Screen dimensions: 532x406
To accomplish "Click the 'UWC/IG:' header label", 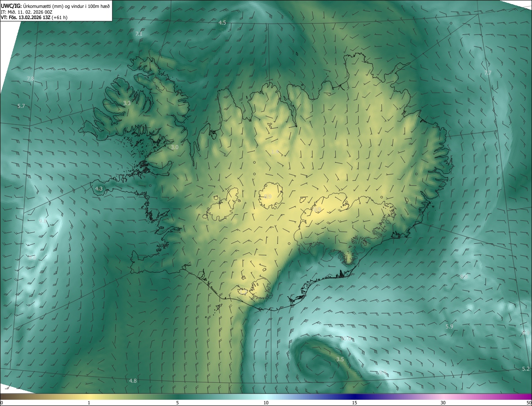I will click(x=11, y=6).
